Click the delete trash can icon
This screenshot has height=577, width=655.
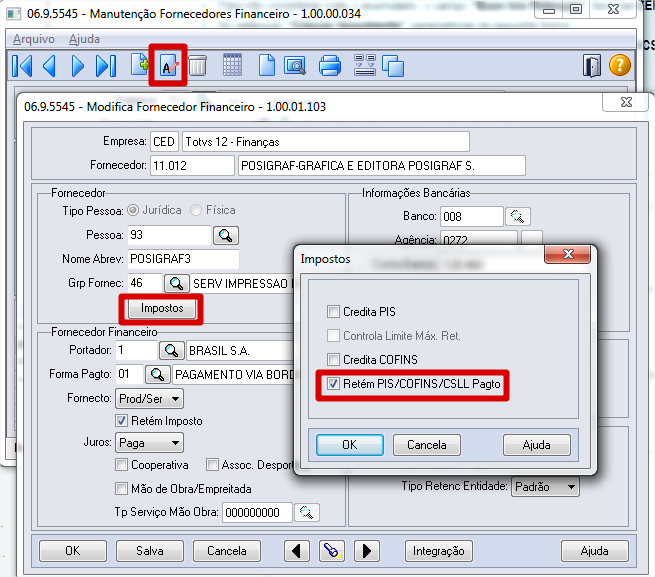tap(197, 66)
